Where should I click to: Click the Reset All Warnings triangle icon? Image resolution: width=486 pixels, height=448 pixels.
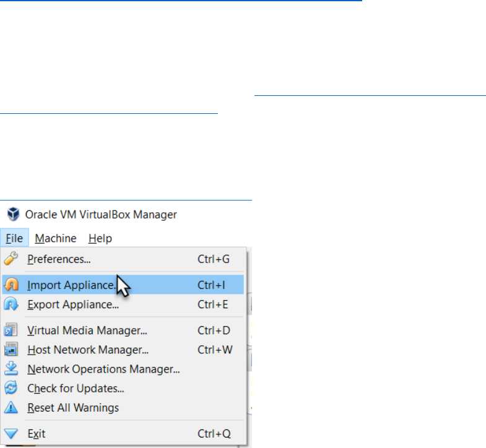pyautogui.click(x=11, y=407)
